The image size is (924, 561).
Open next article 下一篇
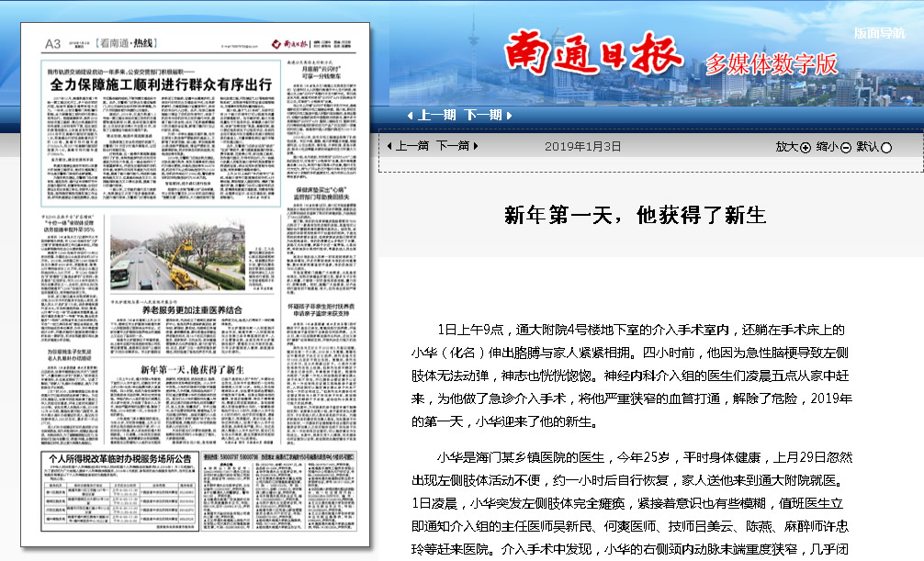(452, 146)
